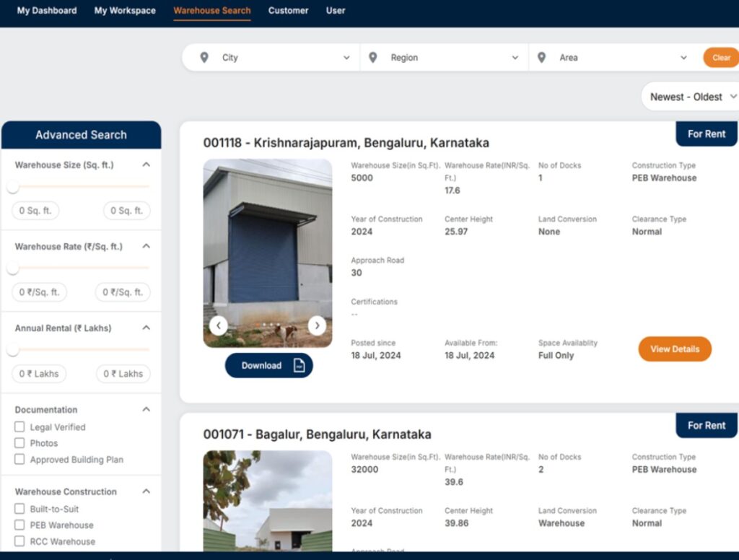Open the Customer menu item
Screen dimensions: 739x560
click(x=288, y=11)
